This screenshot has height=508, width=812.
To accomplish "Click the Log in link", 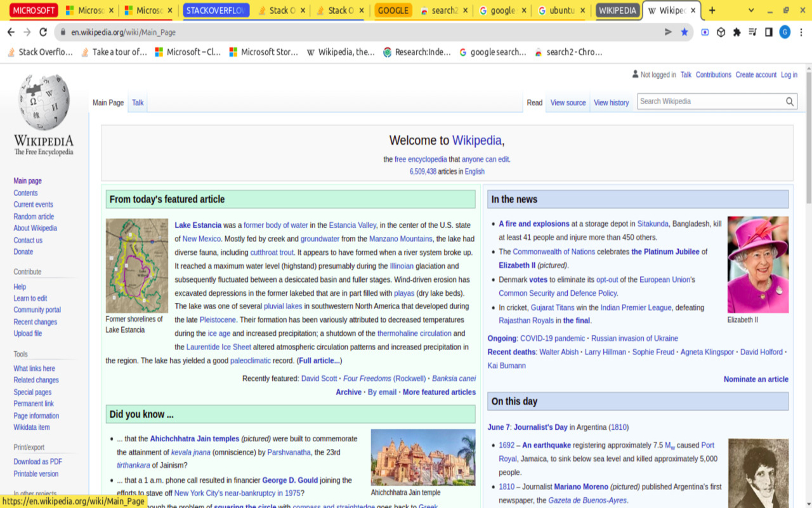I will coord(789,74).
